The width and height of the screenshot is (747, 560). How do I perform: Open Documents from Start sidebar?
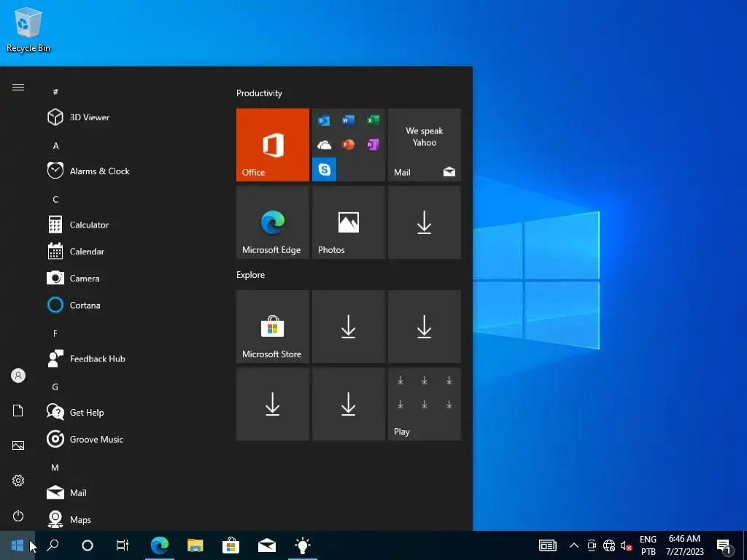(18, 411)
